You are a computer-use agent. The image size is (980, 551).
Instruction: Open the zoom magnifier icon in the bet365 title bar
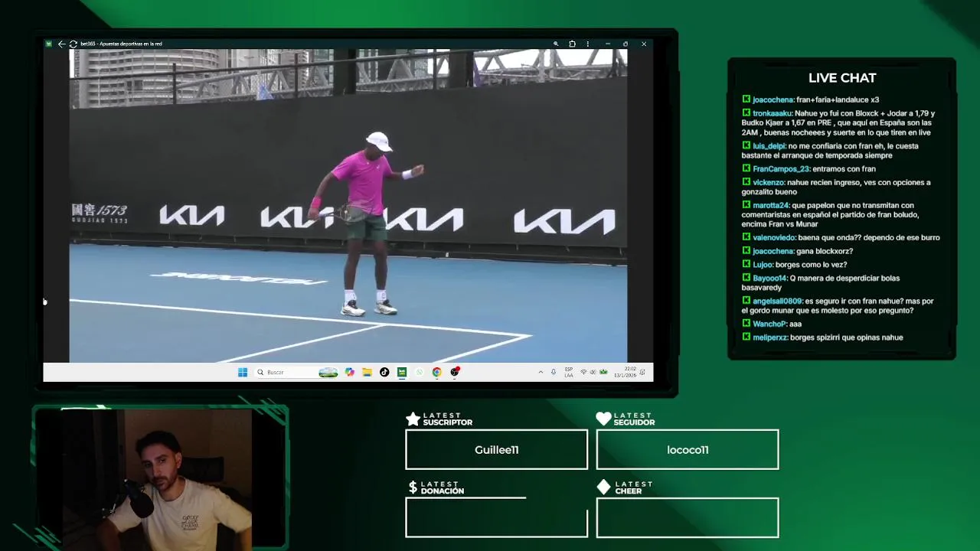pos(556,44)
